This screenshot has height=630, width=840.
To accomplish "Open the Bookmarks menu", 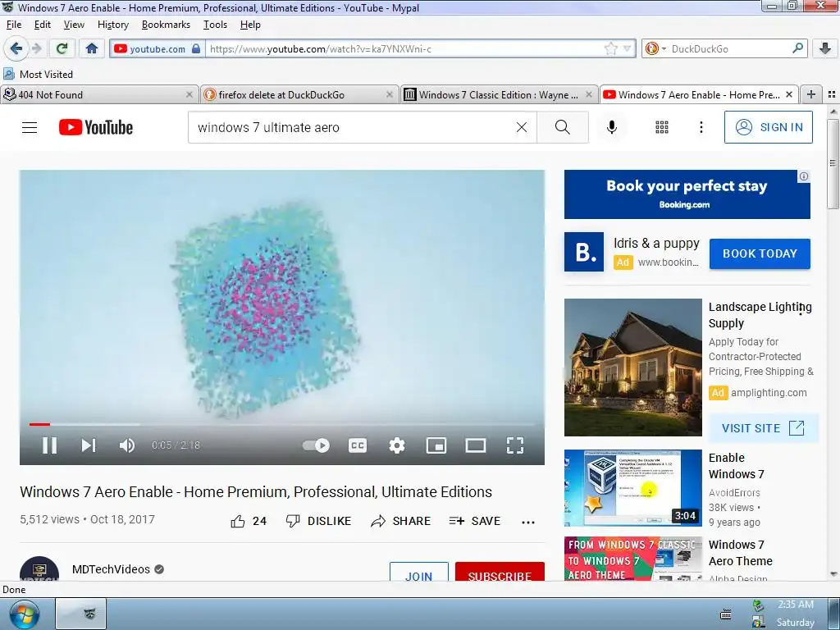I will (166, 25).
